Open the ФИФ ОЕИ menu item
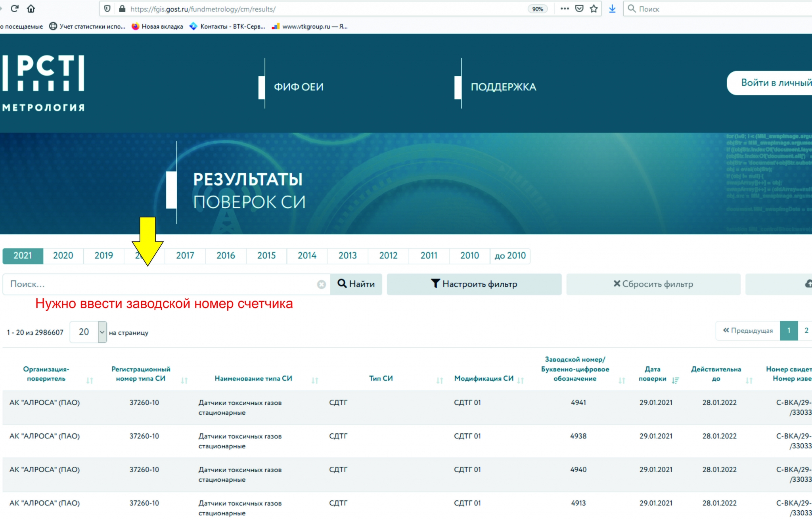This screenshot has width=812, height=521. click(x=299, y=87)
